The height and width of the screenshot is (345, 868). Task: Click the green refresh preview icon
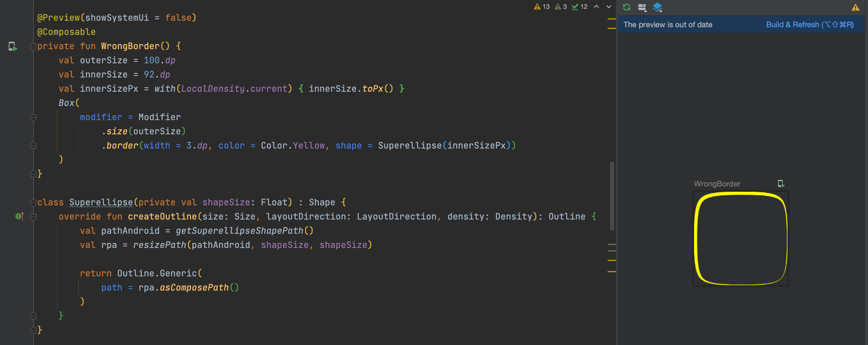(x=626, y=7)
